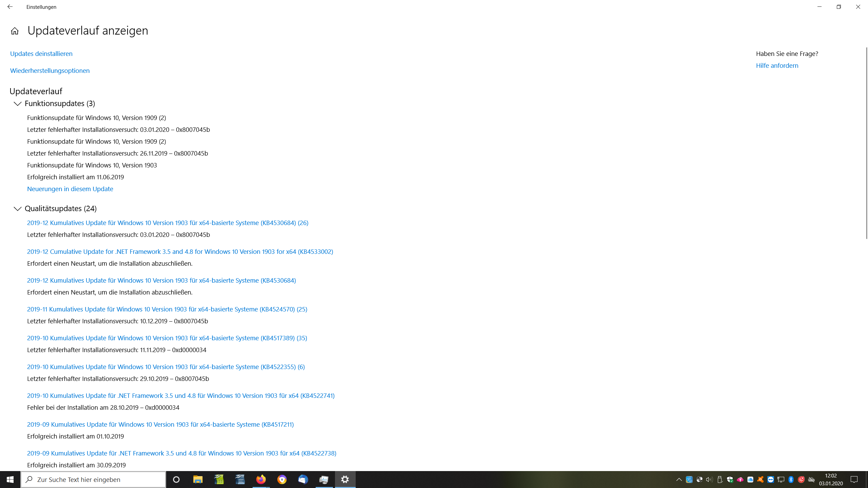Launch OpenOffice Calc from the taskbar
This screenshot has height=488, width=868.
click(x=219, y=479)
